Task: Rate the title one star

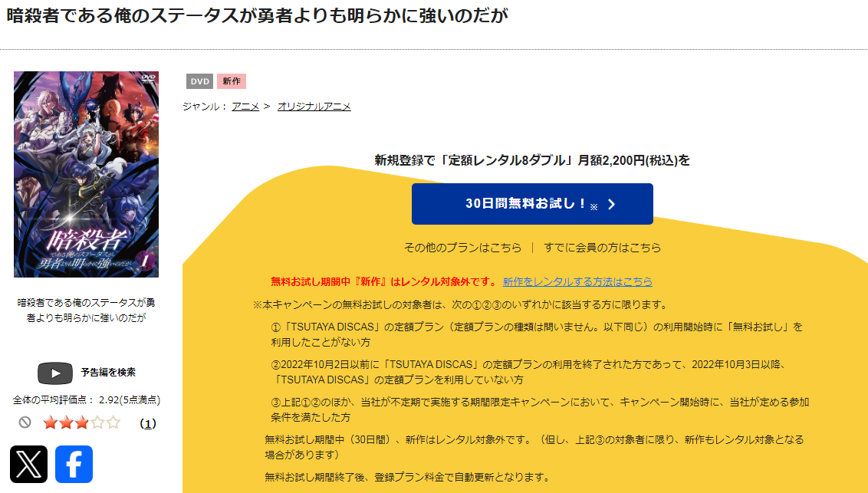Action: [x=51, y=422]
